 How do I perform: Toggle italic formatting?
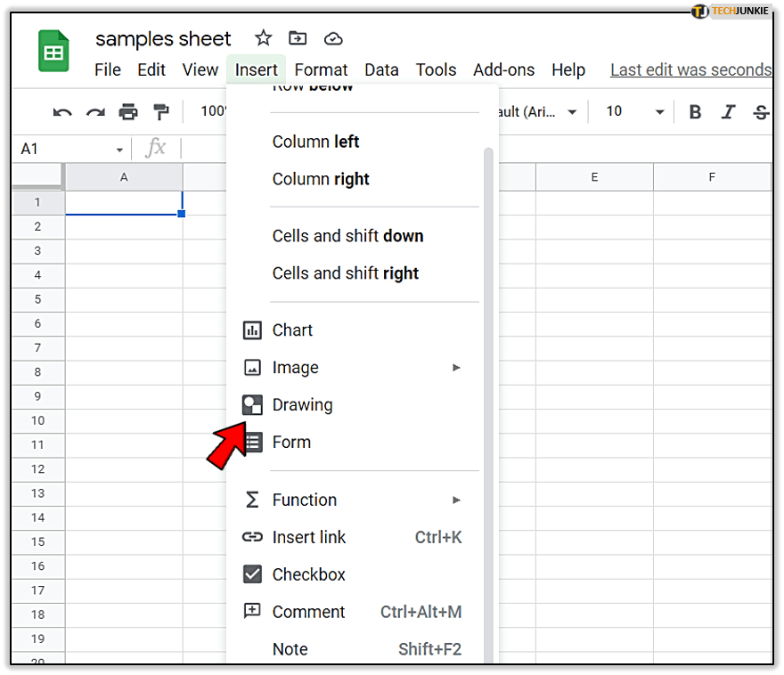click(x=729, y=111)
